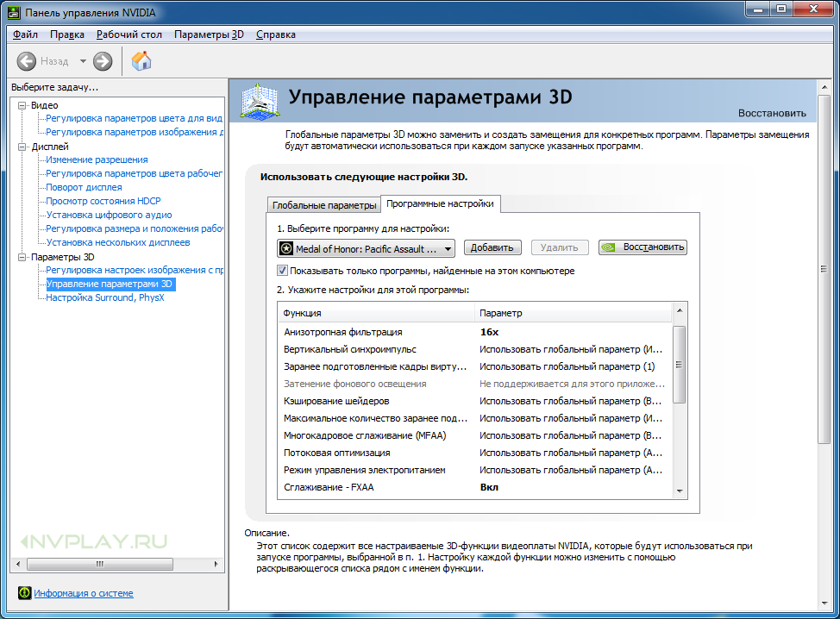Click Восстановить link in header
This screenshot has height=619, width=840.
(x=772, y=113)
